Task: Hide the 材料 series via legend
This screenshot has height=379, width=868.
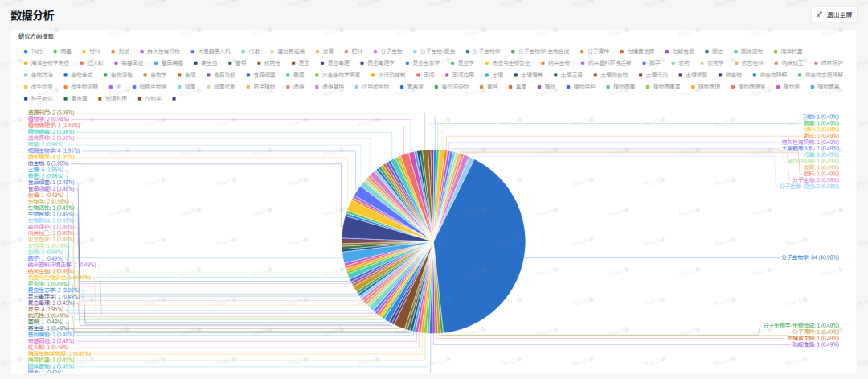Action: pyautogui.click(x=92, y=51)
